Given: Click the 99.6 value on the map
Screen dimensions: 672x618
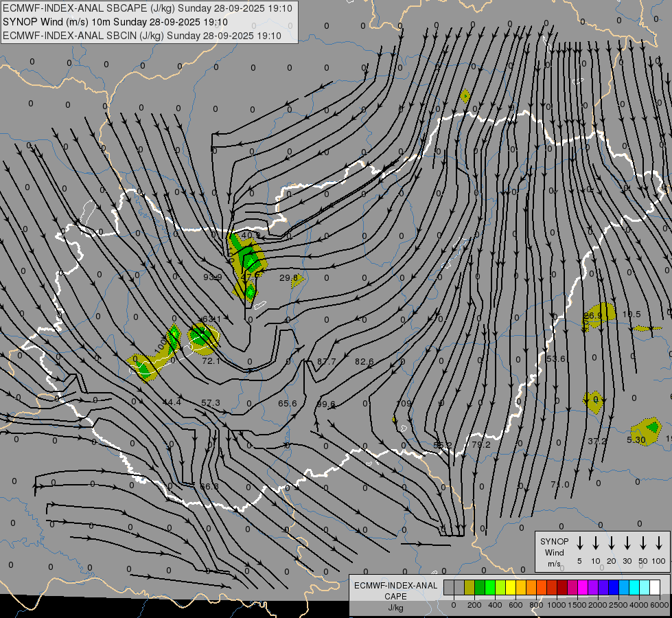Looking at the screenshot, I should (x=326, y=404).
